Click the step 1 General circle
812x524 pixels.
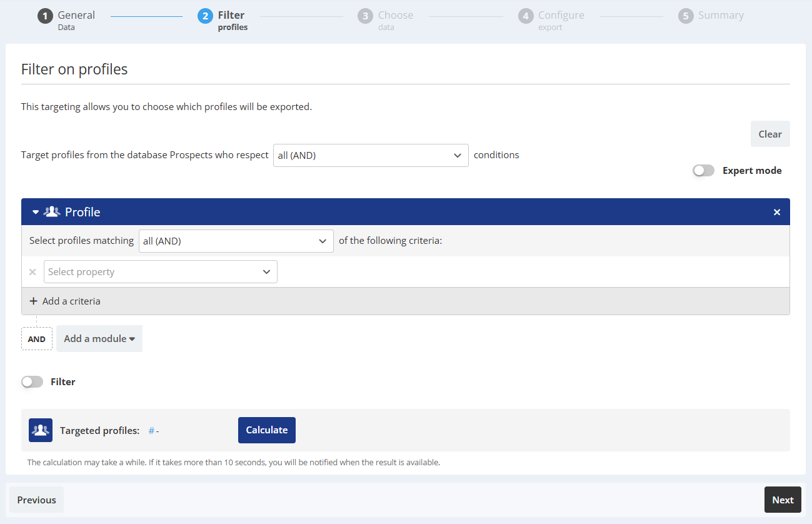(x=45, y=16)
